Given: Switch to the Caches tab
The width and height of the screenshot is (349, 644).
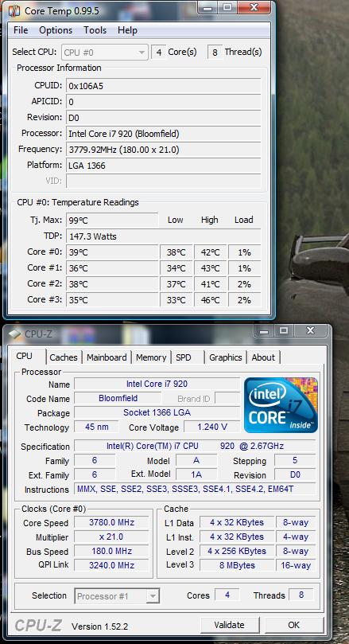Looking at the screenshot, I should (x=64, y=357).
